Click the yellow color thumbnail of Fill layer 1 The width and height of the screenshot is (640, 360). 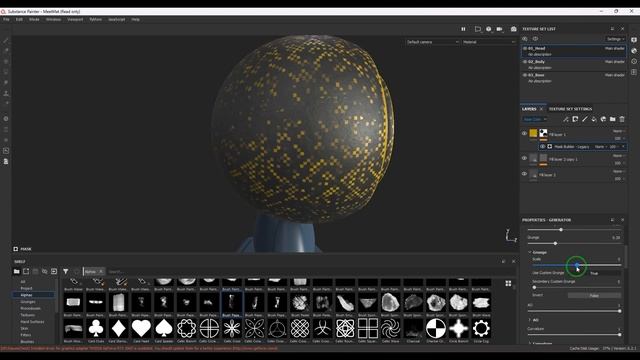click(x=533, y=133)
